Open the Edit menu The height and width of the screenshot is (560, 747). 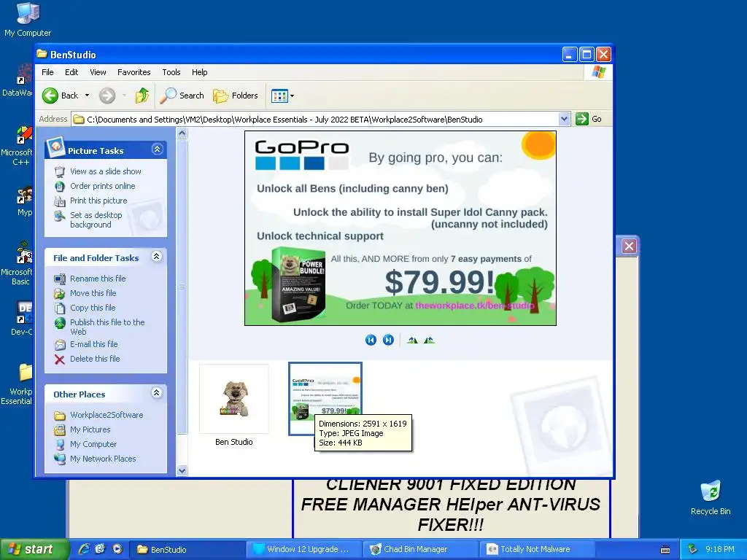71,72
